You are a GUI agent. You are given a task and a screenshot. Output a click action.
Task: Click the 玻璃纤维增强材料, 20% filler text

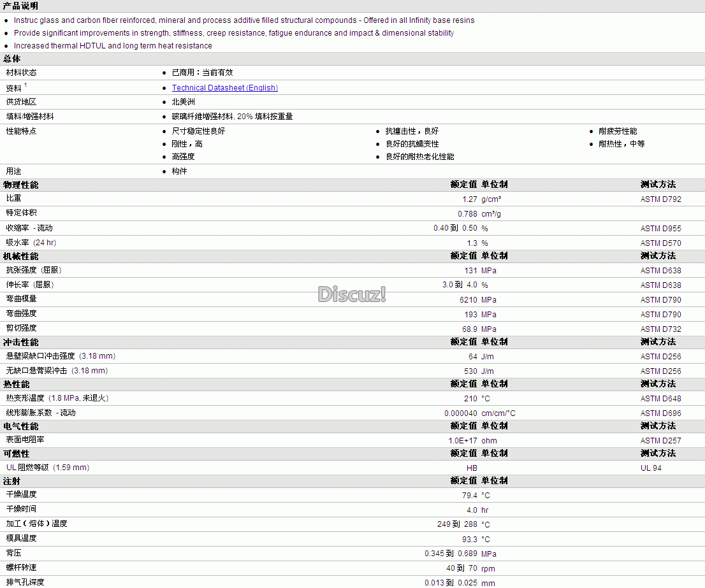click(232, 117)
